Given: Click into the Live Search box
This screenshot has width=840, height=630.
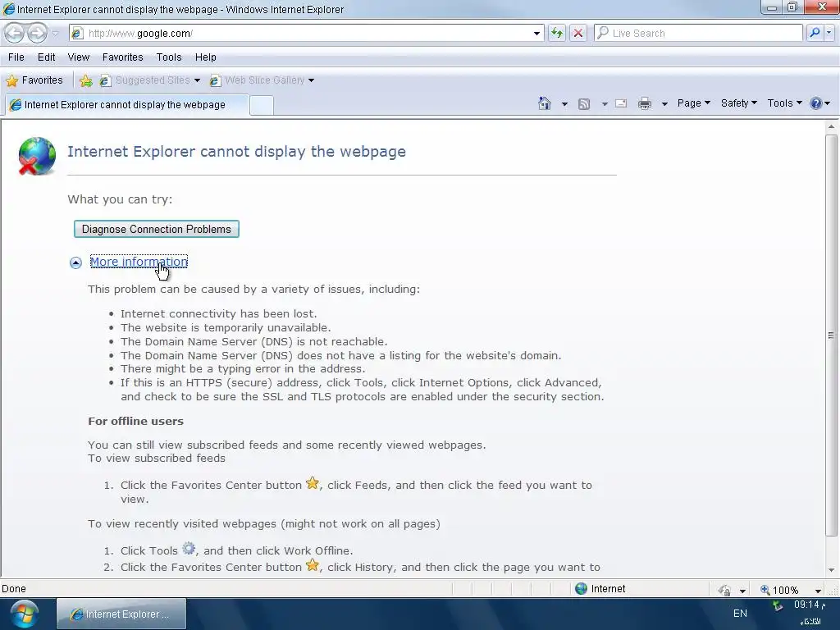Looking at the screenshot, I should tap(698, 33).
